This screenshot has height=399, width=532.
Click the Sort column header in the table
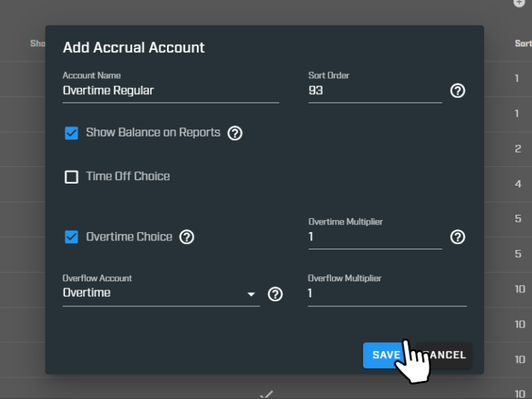[523, 44]
